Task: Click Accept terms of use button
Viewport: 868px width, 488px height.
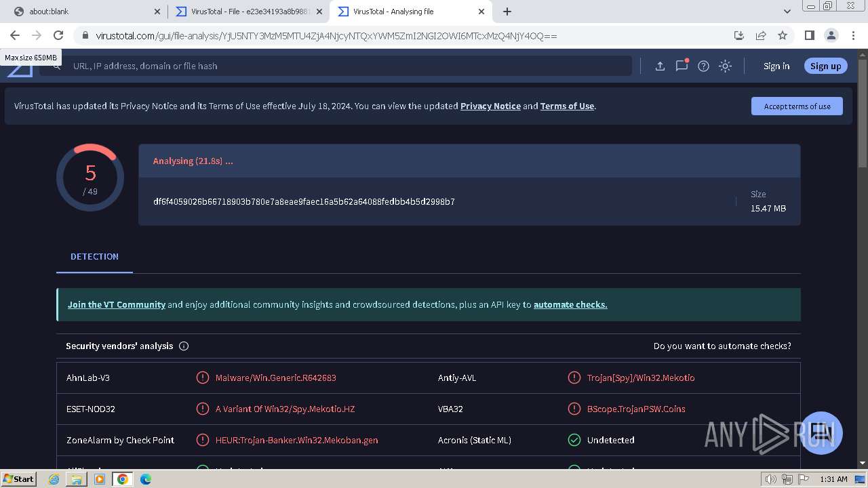Action: click(797, 106)
